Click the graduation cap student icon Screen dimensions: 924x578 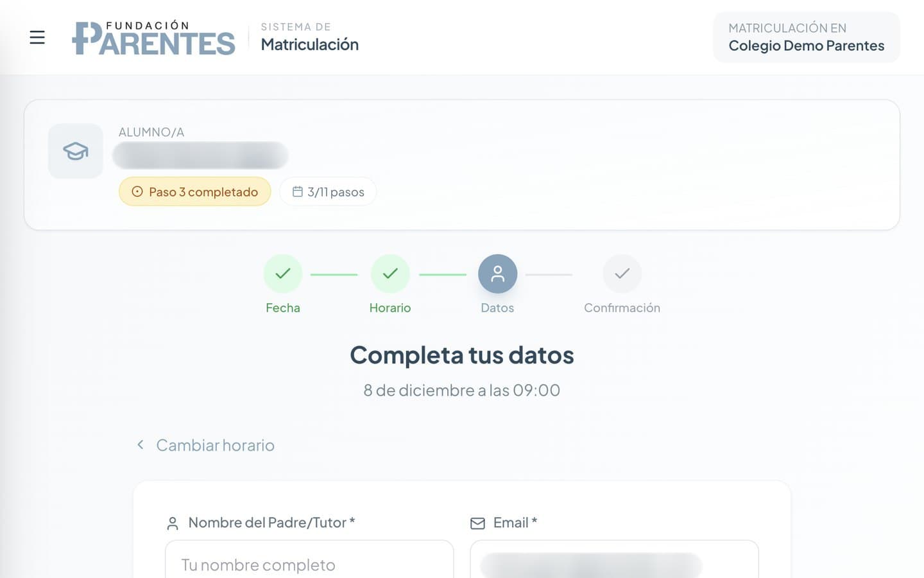(x=76, y=151)
